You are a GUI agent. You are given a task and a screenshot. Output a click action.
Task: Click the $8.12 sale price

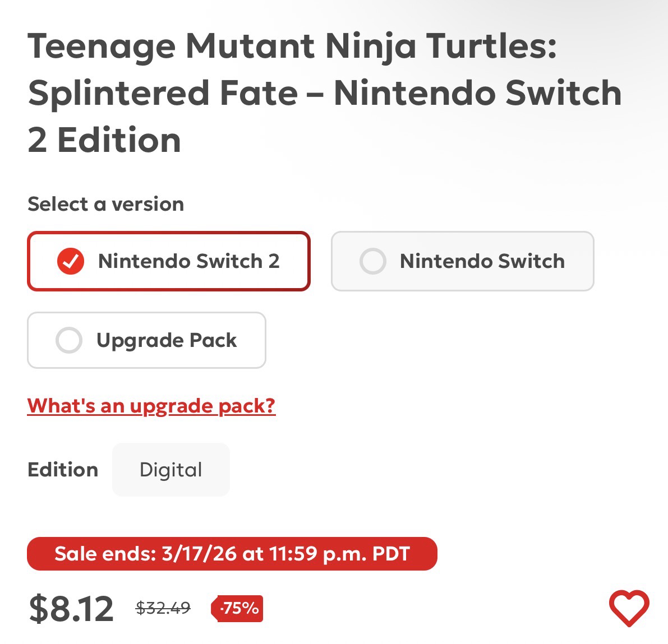pos(71,609)
